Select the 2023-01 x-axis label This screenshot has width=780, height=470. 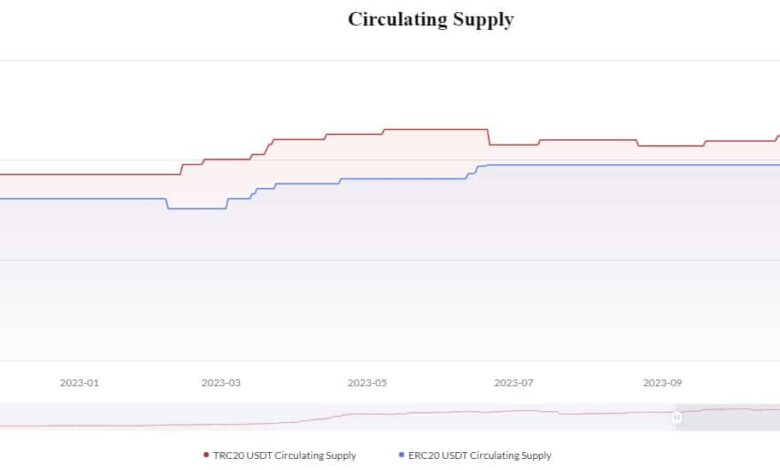click(x=79, y=382)
